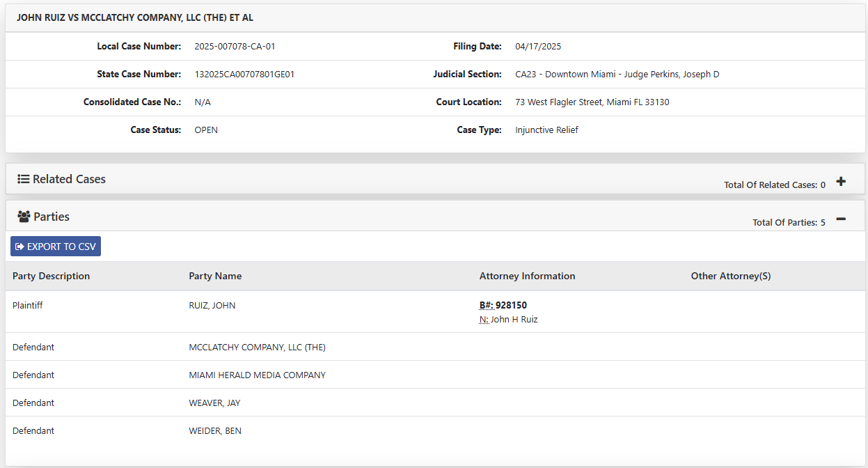The width and height of the screenshot is (868, 468).
Task: Click the State Case Number label
Action: (x=139, y=74)
